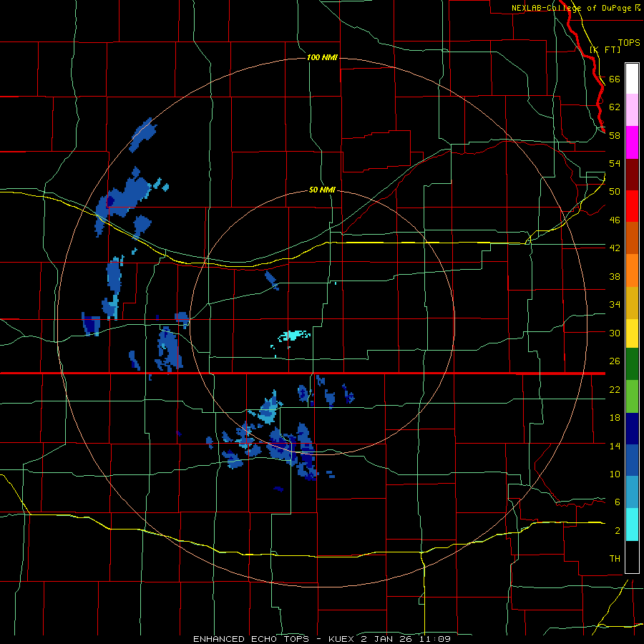This screenshot has width=644, height=644.
Task: Click the 'TH' scale label
Action: pos(615,558)
